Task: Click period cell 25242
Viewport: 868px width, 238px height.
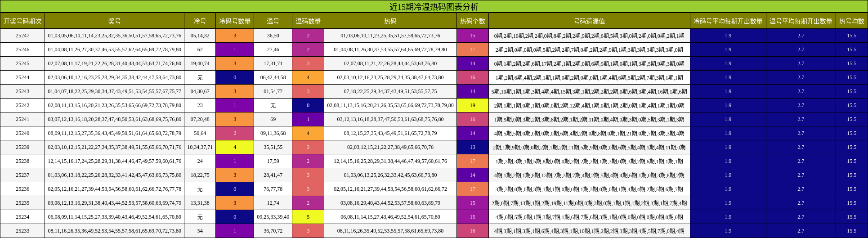Action: tap(22, 105)
